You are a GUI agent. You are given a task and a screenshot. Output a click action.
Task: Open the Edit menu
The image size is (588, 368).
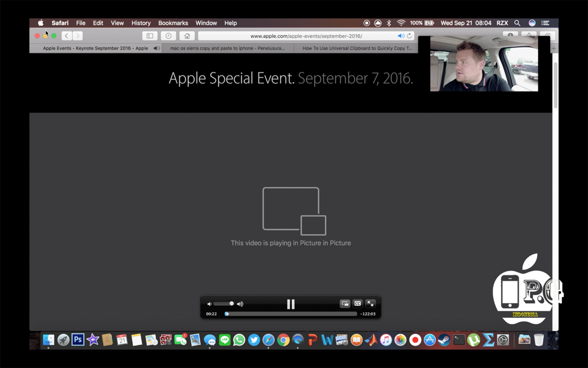coord(98,23)
